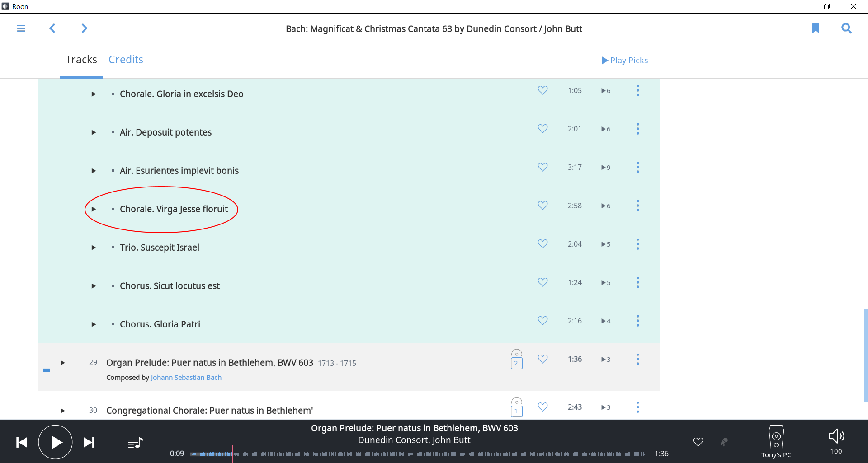Open more options for Esurientes implevit bonis
Screen dimensions: 868x463
click(x=638, y=167)
